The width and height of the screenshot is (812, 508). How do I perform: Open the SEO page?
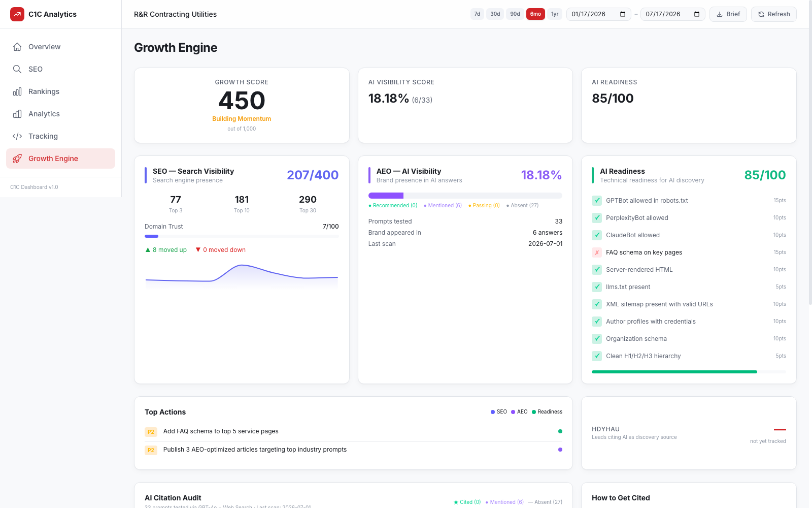60,69
